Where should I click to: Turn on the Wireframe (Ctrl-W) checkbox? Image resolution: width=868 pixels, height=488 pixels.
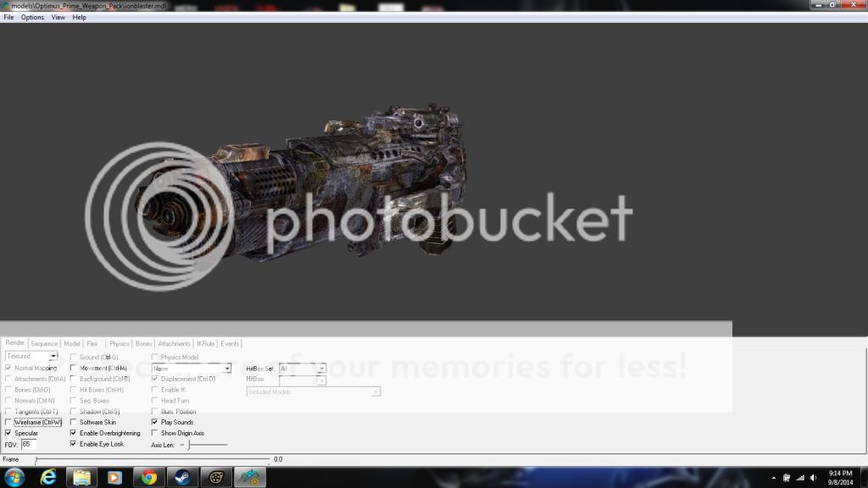8,422
